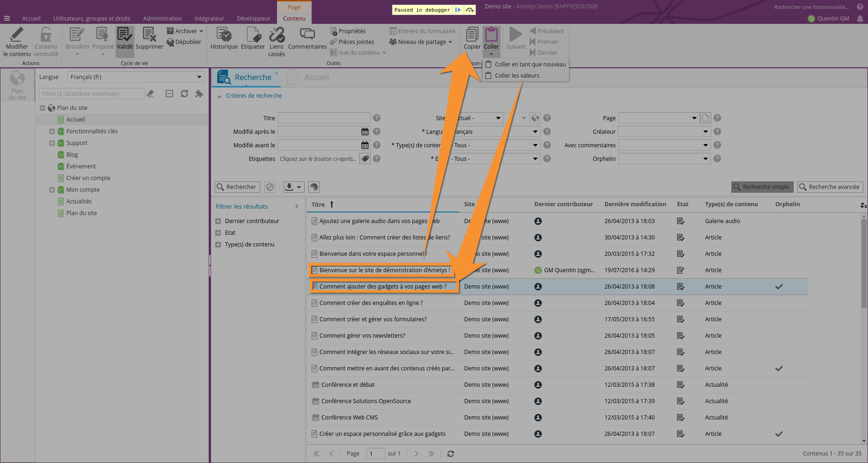This screenshot has height=463, width=868.
Task: Open Propriétés of content
Action: (348, 31)
